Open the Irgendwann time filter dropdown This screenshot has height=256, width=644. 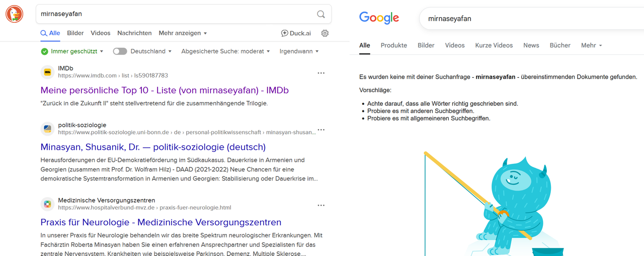tap(299, 51)
